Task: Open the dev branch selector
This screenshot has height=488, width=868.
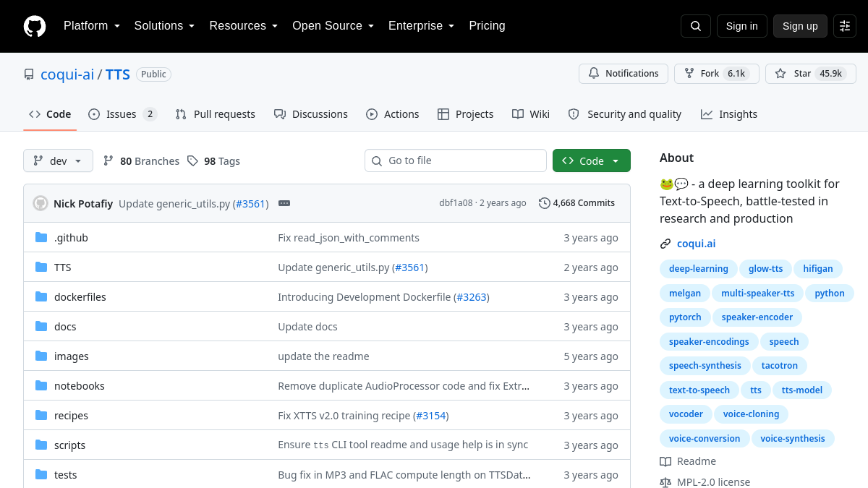Action: pos(58,160)
